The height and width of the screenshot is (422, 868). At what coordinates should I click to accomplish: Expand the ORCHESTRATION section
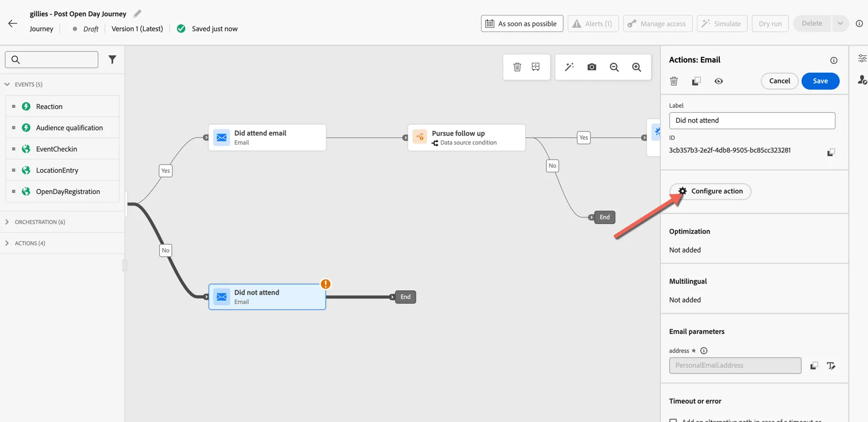[x=7, y=222]
